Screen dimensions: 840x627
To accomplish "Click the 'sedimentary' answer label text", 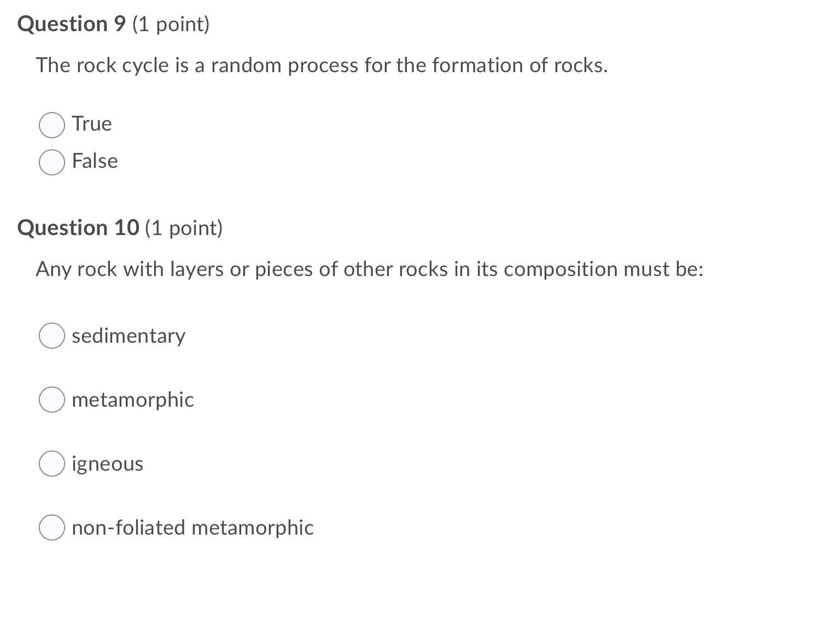I will tap(129, 336).
